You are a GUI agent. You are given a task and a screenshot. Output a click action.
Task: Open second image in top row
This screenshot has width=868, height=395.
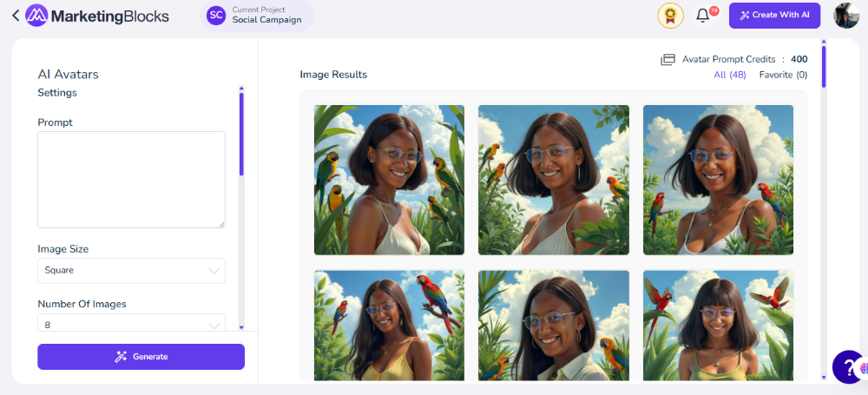click(554, 180)
